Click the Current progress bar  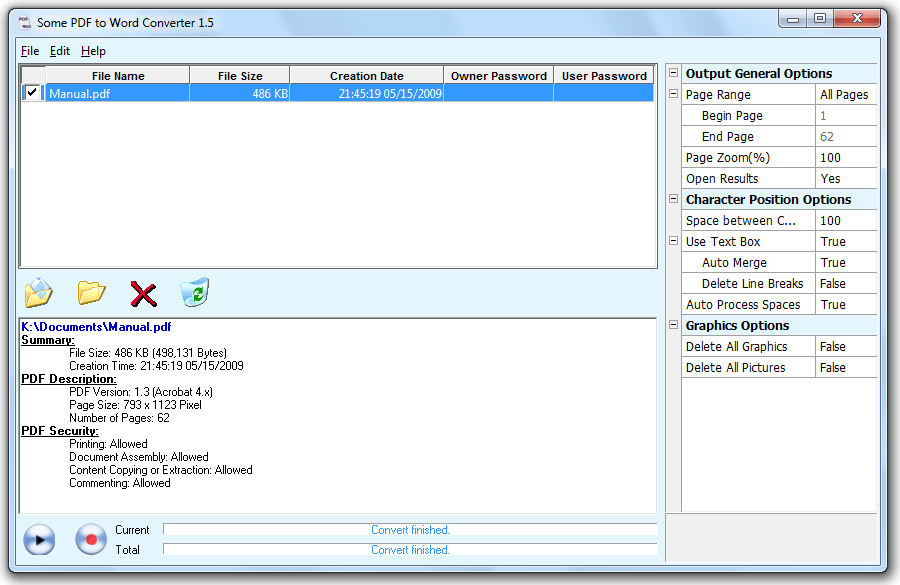pos(410,530)
